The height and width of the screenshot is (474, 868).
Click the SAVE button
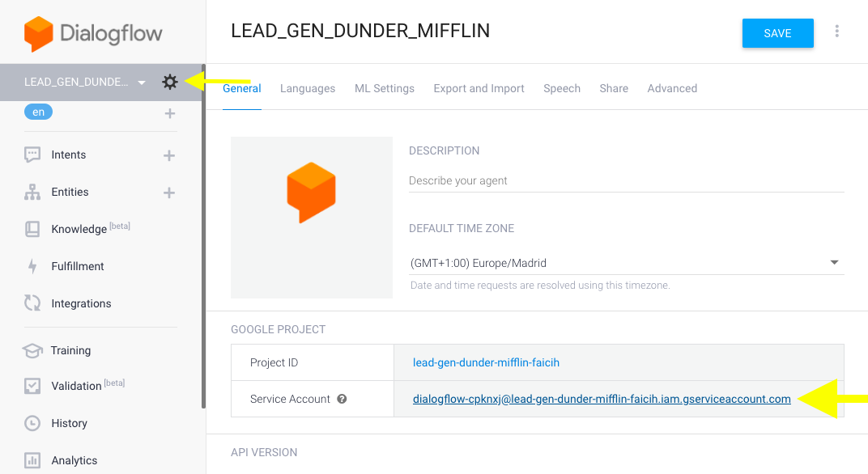[x=778, y=33]
